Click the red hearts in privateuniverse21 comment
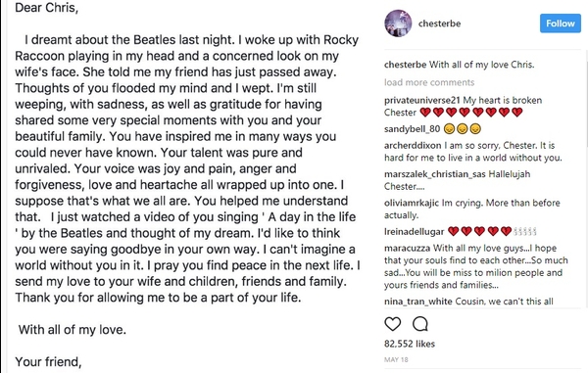This screenshot has width=588, height=373. [471, 112]
